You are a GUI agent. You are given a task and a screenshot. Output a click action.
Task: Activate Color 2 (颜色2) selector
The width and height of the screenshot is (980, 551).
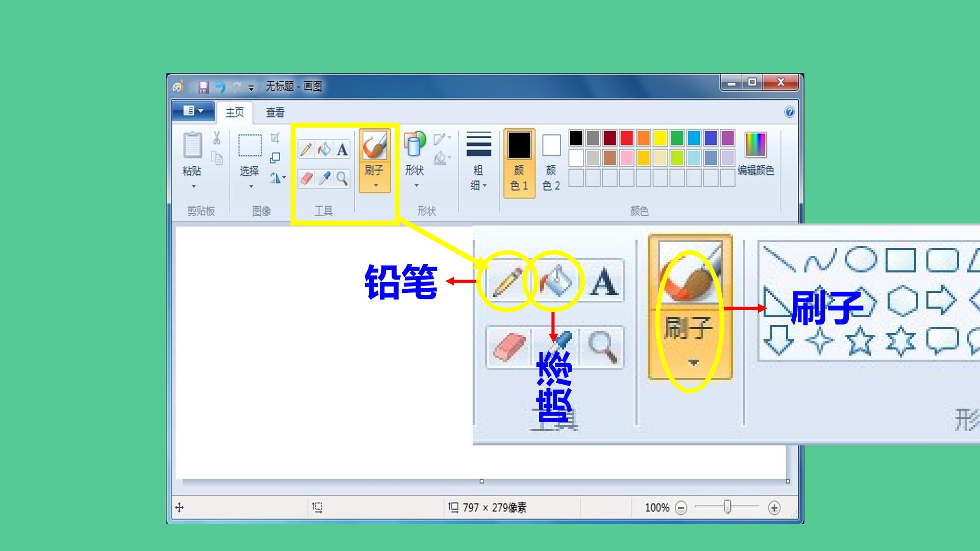tap(551, 162)
